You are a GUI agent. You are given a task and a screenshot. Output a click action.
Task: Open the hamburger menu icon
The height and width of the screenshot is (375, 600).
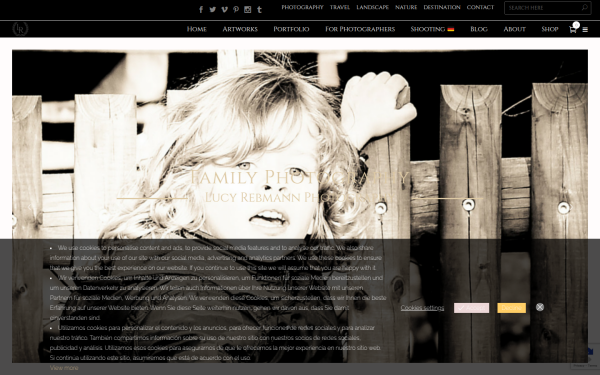585,29
